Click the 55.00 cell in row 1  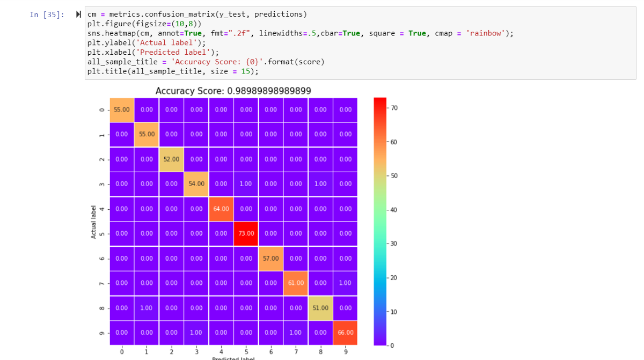click(147, 134)
